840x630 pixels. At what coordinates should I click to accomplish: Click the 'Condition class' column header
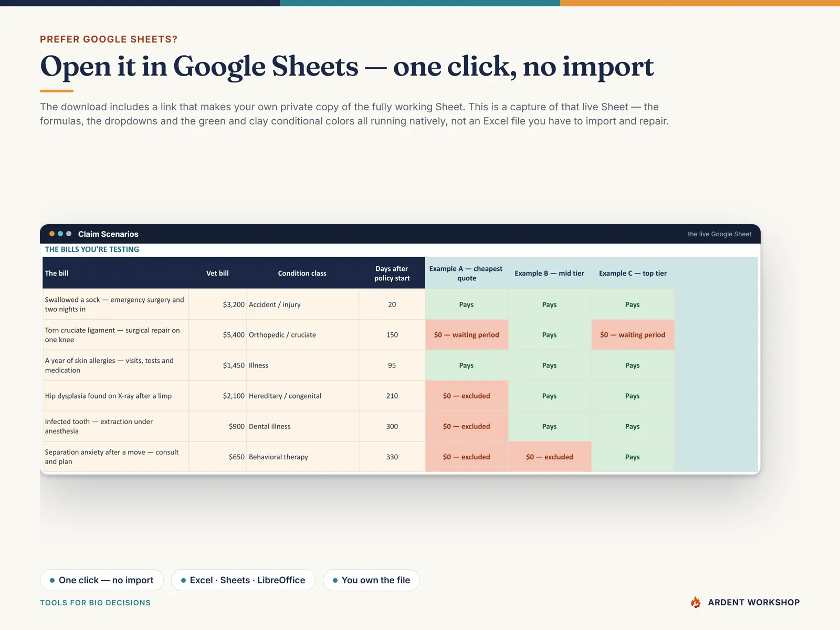(302, 273)
